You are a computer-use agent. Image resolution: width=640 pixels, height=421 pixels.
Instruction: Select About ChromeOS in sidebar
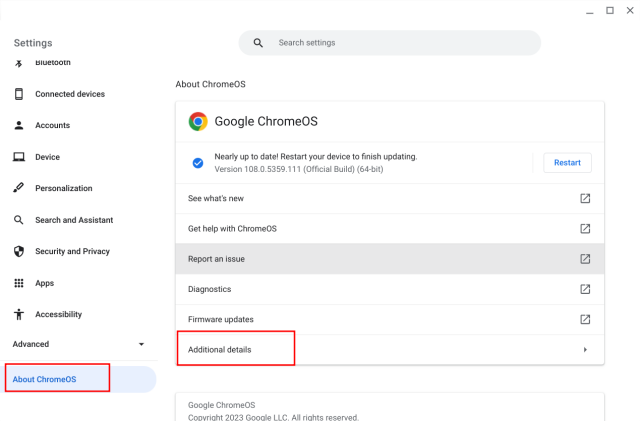click(x=80, y=379)
